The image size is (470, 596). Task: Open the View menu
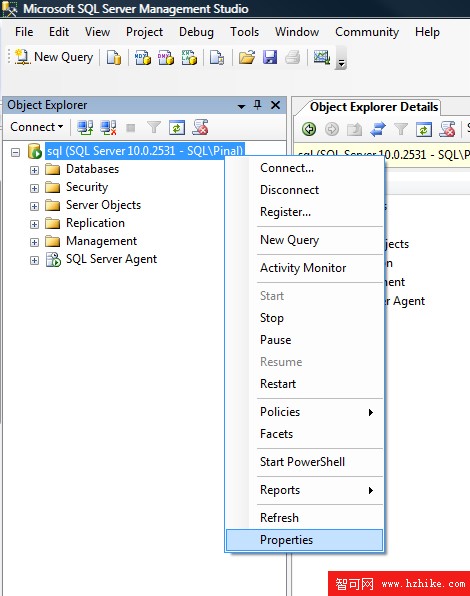click(x=97, y=32)
